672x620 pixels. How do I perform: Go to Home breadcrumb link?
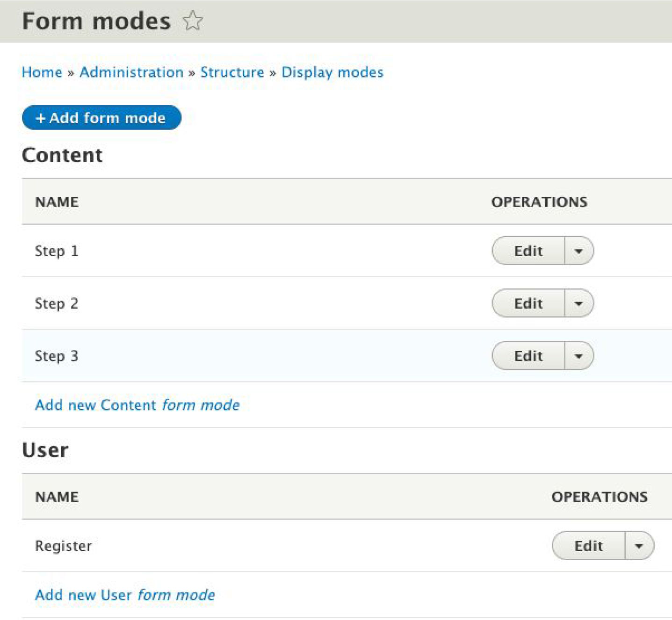(42, 72)
